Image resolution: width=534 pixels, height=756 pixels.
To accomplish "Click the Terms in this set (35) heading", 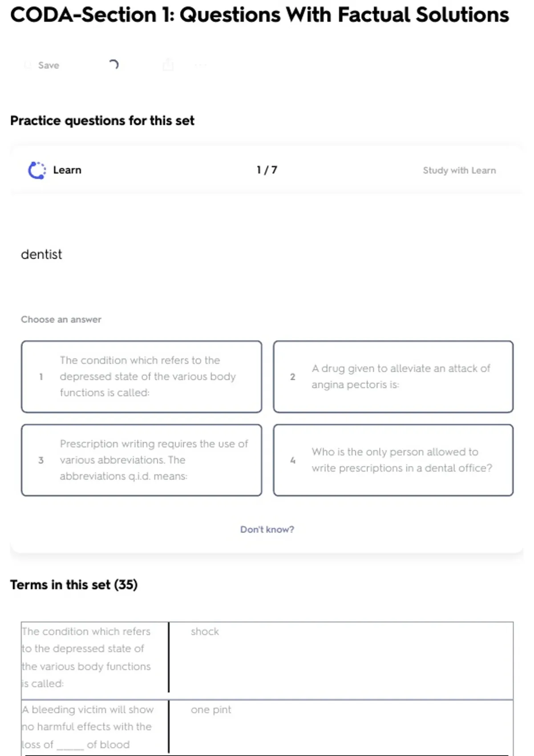I will click(74, 584).
